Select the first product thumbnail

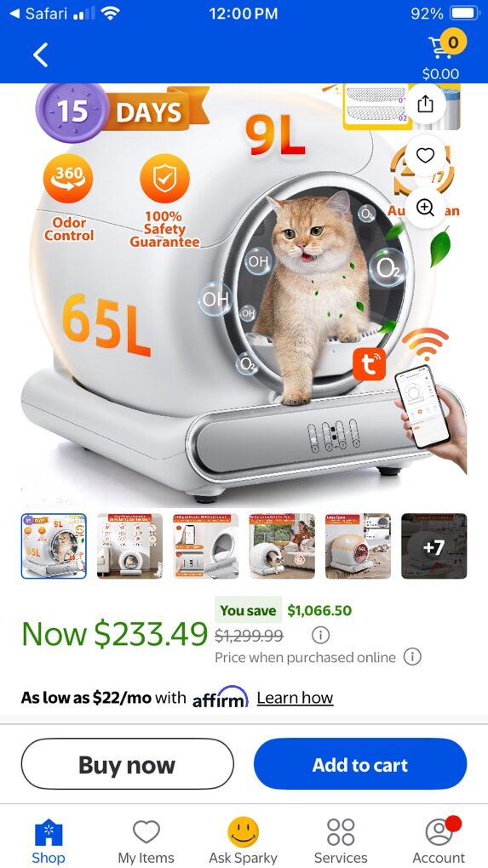point(54,545)
